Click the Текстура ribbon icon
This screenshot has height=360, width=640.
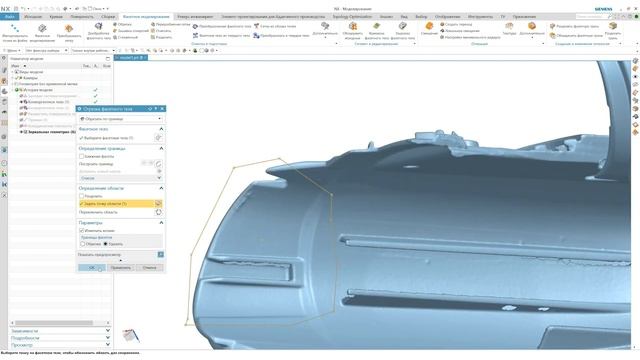click(509, 27)
